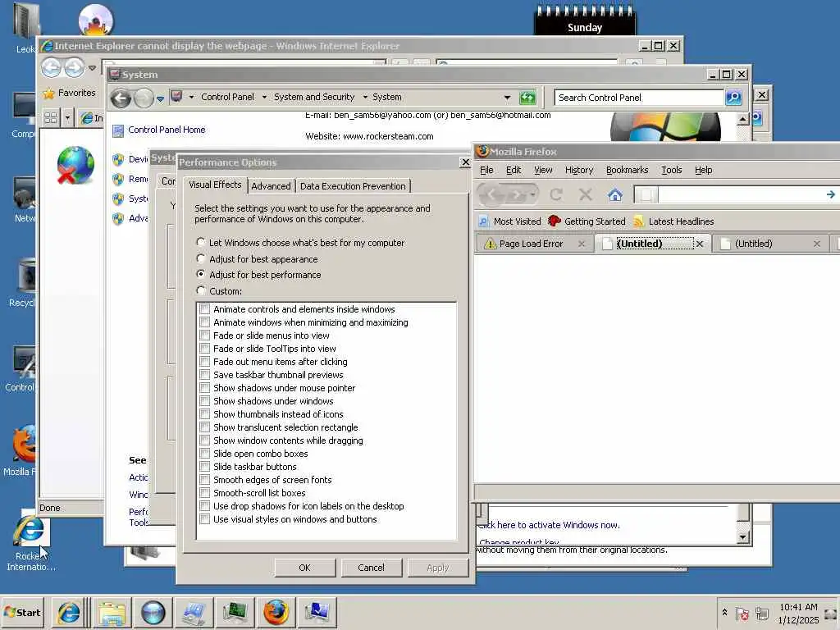Screen dimensions: 840x630
Task: Open Windows Explorer folder taskbar icon
Action: tap(112, 612)
